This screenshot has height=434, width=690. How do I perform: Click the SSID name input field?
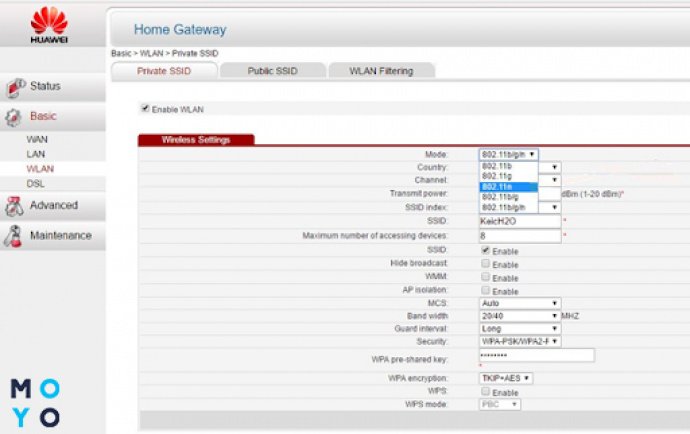(x=520, y=221)
